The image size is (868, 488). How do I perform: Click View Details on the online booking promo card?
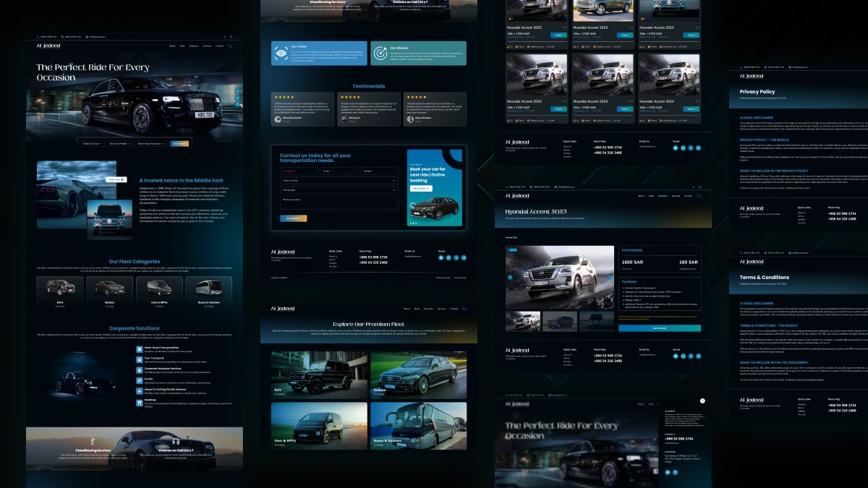[421, 189]
